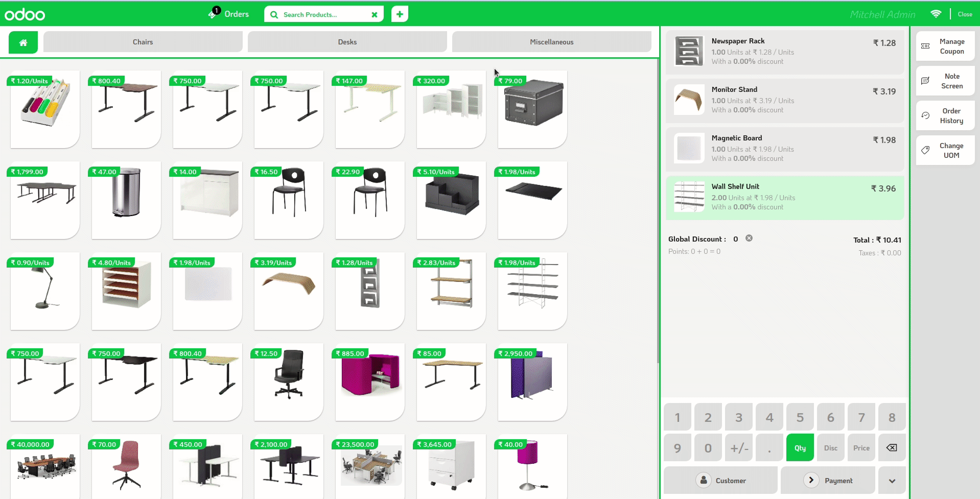Viewport: 980px width, 499px height.
Task: Open the Orders ticket icon
Action: [x=214, y=14]
